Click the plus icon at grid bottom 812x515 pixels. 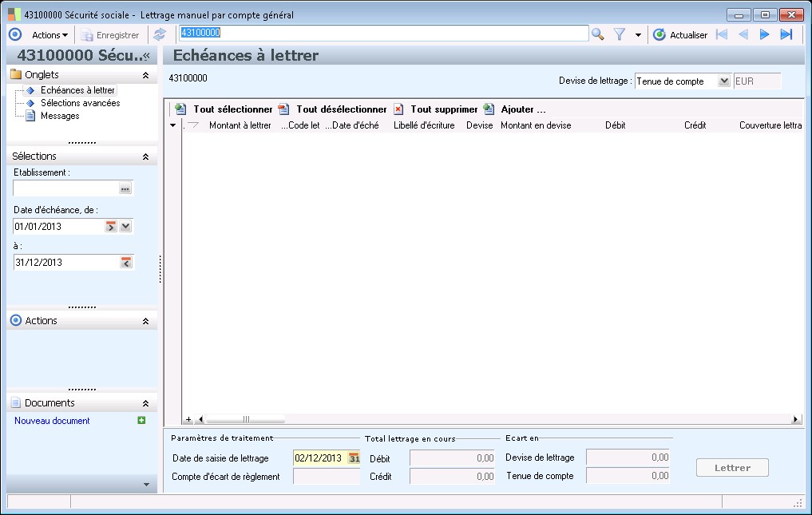[x=188, y=419]
